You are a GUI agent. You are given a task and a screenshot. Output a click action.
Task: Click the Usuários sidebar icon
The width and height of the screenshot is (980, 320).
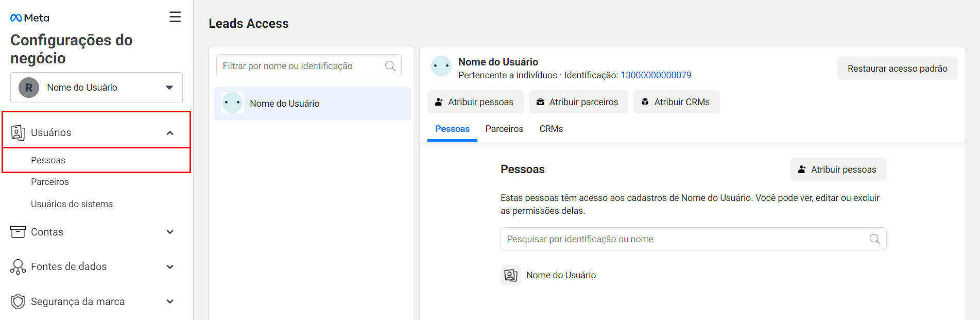pos(18,132)
